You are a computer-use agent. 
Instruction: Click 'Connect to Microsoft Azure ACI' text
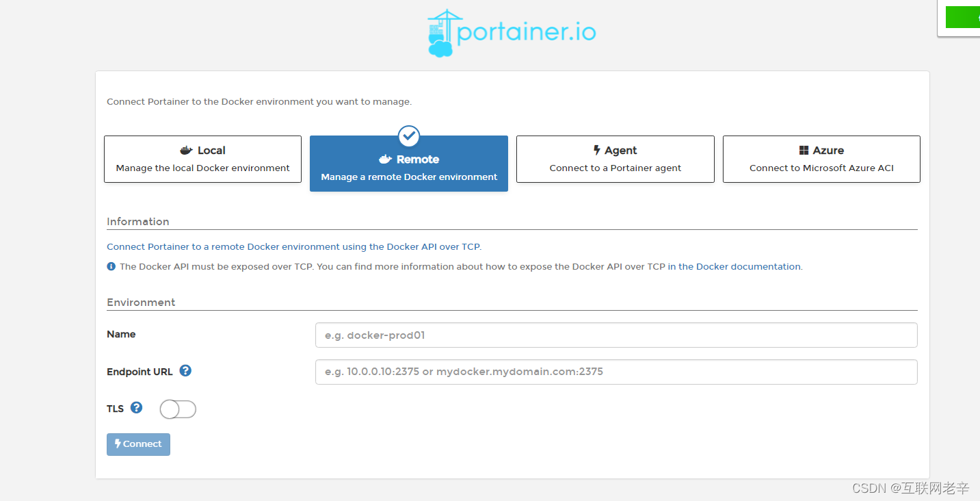point(821,168)
